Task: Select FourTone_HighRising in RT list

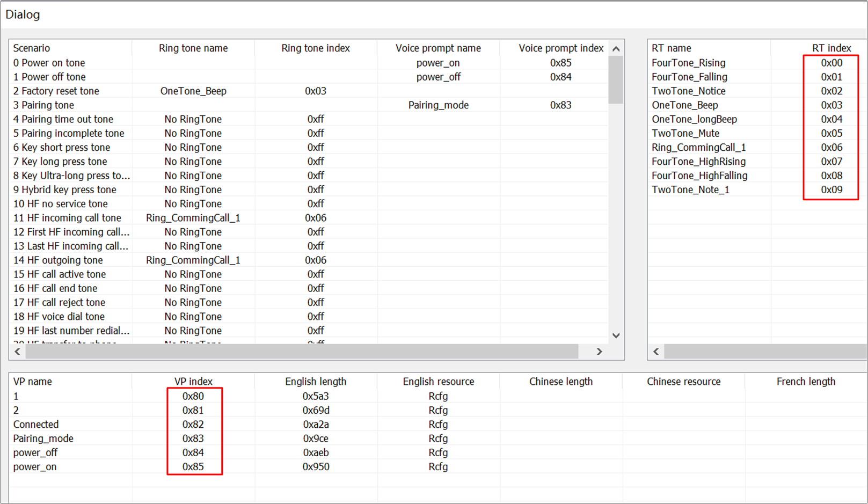Action: [x=699, y=162]
